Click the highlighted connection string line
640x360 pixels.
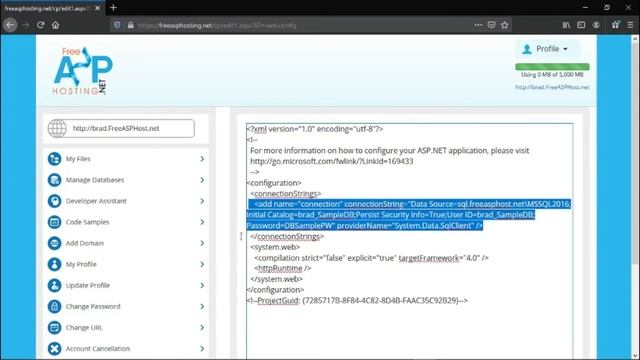pos(409,215)
